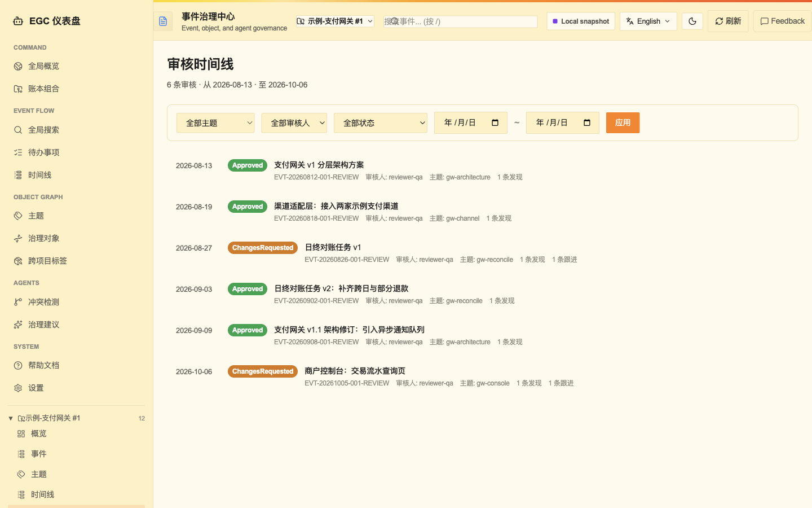The height and width of the screenshot is (508, 812).
Task: Open the 全部状态 filter dropdown
Action: click(x=381, y=123)
